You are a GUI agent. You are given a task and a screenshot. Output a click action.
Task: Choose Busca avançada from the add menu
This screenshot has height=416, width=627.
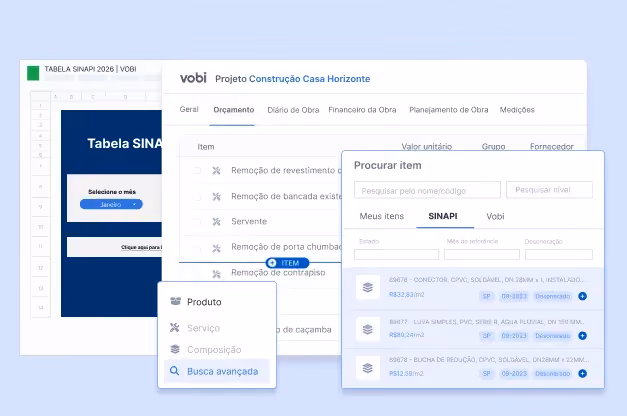(x=217, y=371)
